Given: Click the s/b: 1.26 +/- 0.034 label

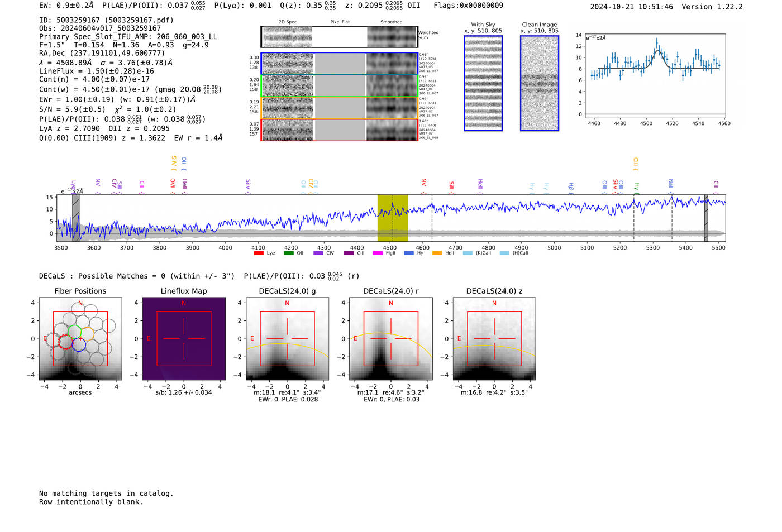Looking at the screenshot, I should 184,392.
